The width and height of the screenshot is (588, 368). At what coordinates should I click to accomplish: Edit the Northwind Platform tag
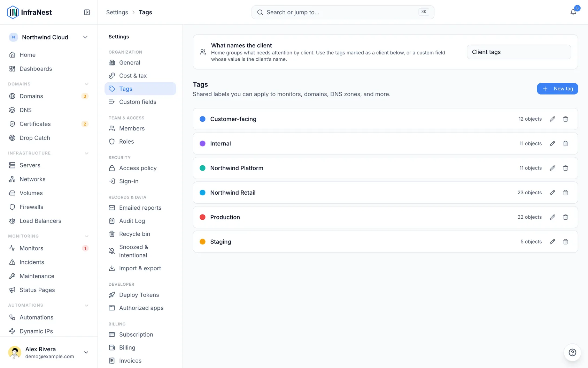pos(552,168)
